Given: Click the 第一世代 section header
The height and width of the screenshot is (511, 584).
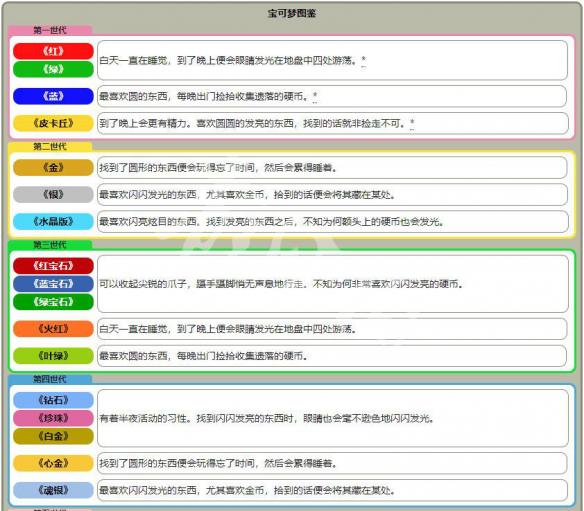Looking at the screenshot, I should [x=50, y=30].
